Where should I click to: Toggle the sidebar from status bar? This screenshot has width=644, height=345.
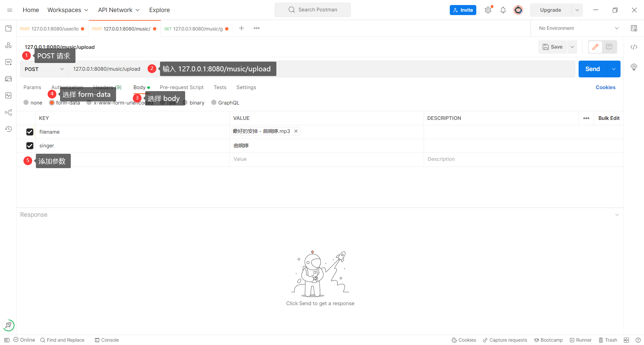click(x=7, y=340)
